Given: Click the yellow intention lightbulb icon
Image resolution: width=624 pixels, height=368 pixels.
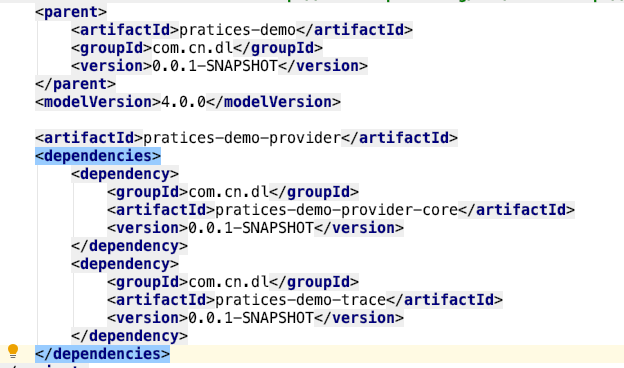Looking at the screenshot, I should [x=13, y=351].
